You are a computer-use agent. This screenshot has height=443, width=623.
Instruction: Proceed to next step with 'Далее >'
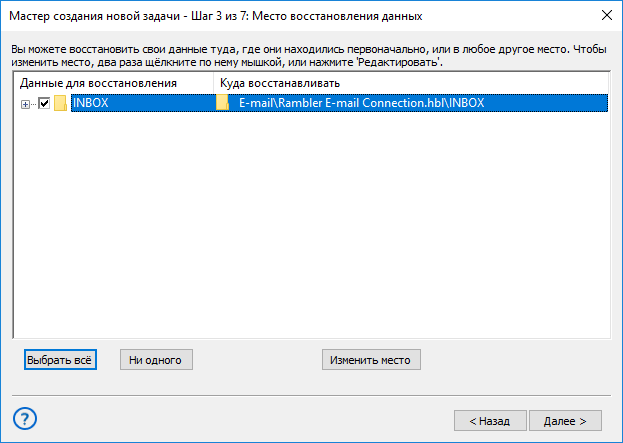pos(565,420)
